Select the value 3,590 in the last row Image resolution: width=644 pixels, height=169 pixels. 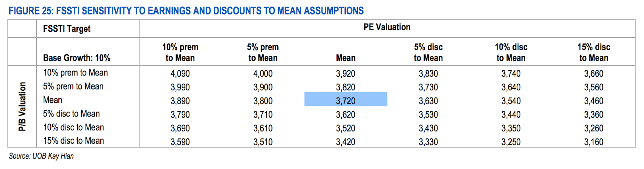point(180,142)
